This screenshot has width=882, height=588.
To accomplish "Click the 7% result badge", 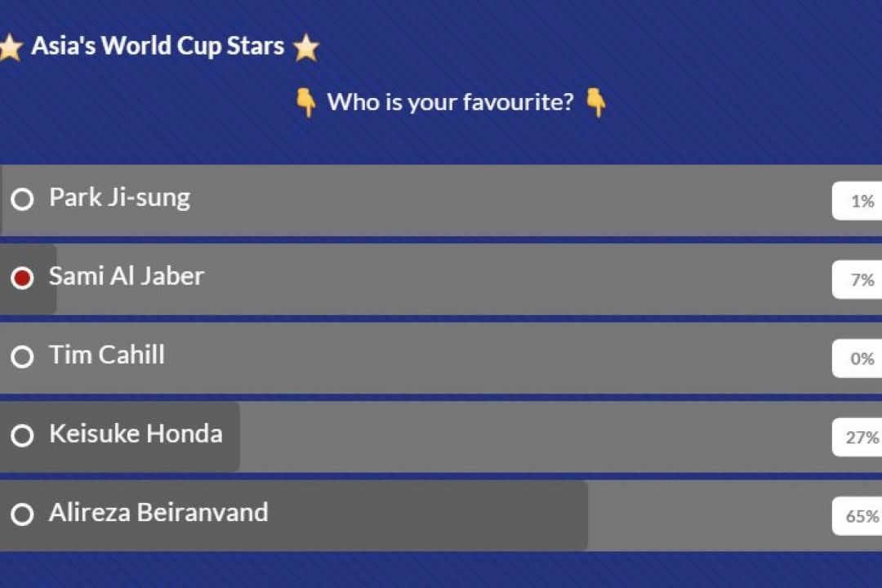I will (x=857, y=279).
